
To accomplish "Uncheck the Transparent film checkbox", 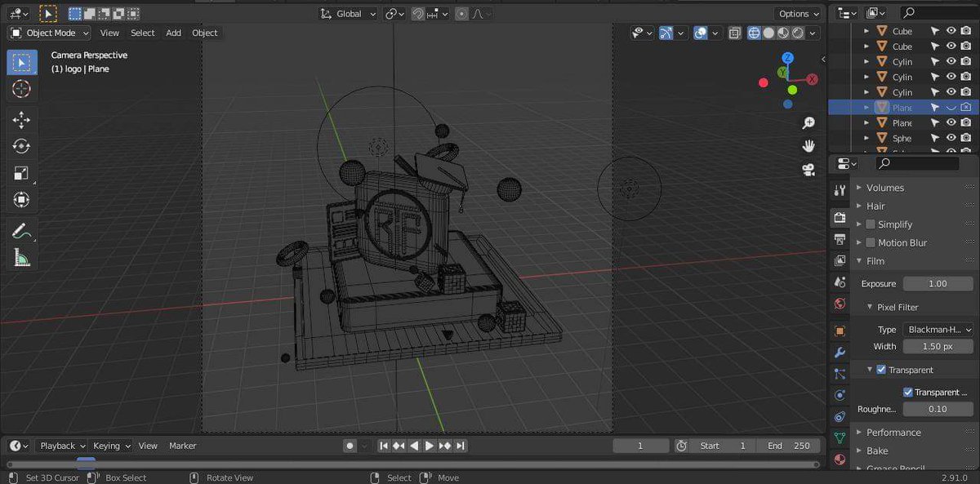I will tap(881, 370).
